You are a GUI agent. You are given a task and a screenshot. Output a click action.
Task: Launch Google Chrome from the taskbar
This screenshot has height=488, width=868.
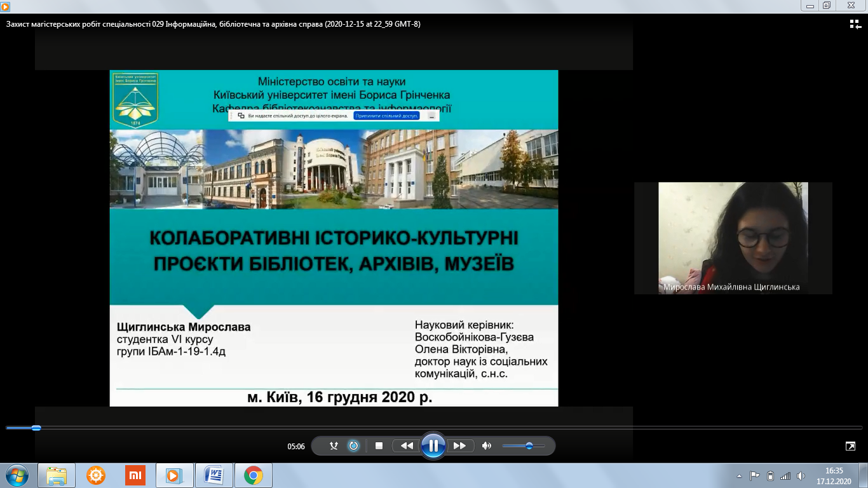tap(253, 475)
